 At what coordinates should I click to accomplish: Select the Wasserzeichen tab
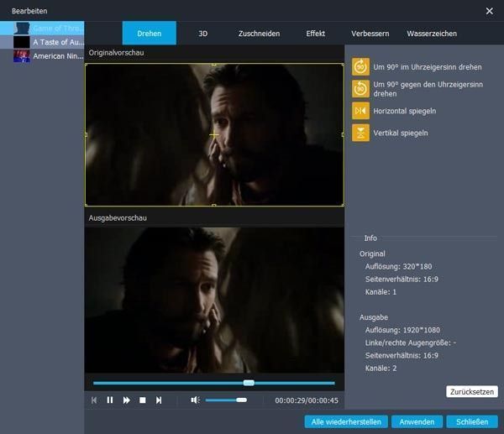click(x=432, y=34)
